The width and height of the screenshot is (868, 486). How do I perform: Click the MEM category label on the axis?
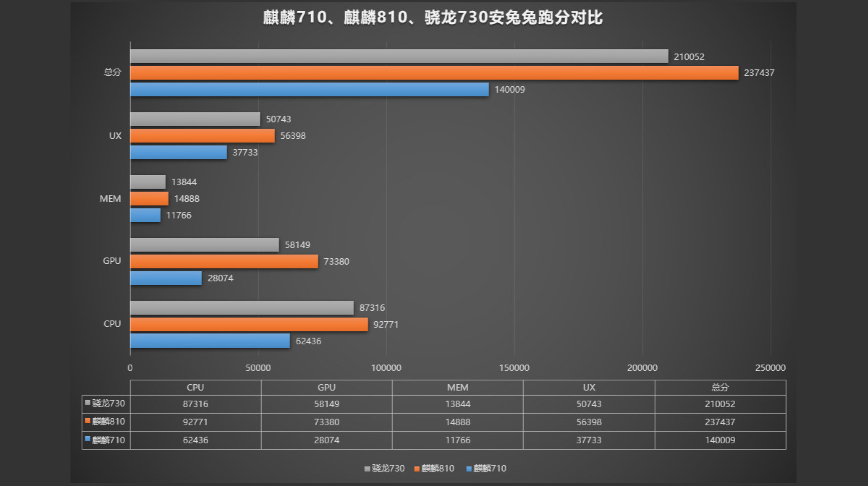tap(110, 199)
